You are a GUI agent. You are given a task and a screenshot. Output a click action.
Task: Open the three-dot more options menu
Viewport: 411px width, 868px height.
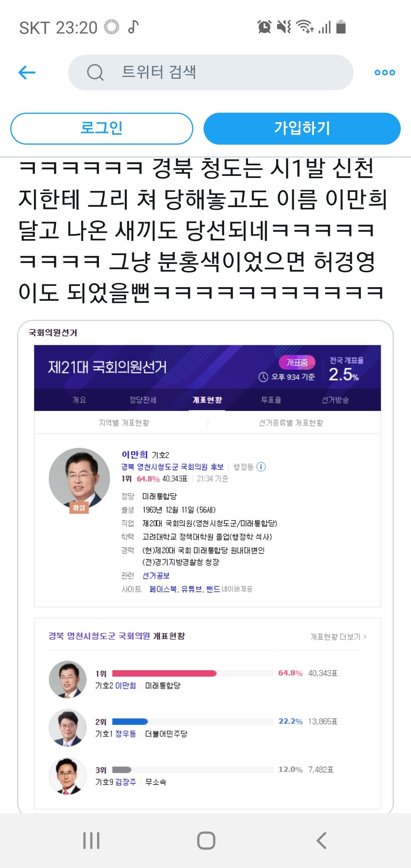(x=385, y=72)
